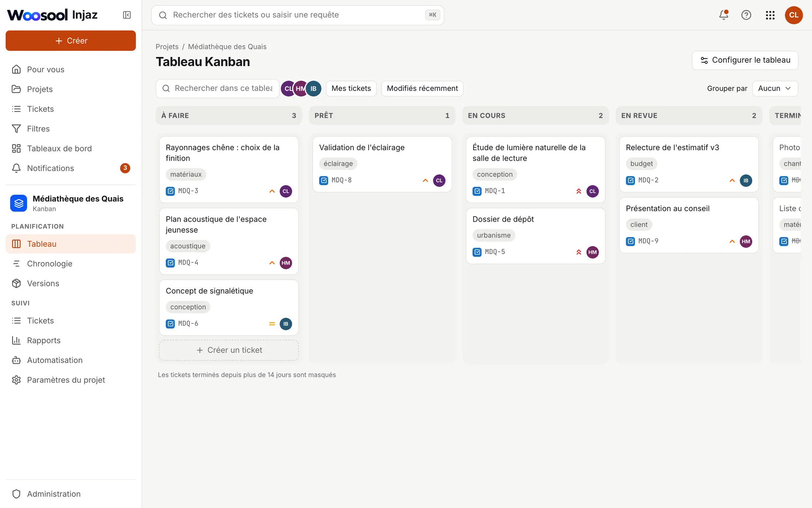Click IB assignee avatar on MDQ-2
Screen dimensions: 812x508
click(x=746, y=180)
